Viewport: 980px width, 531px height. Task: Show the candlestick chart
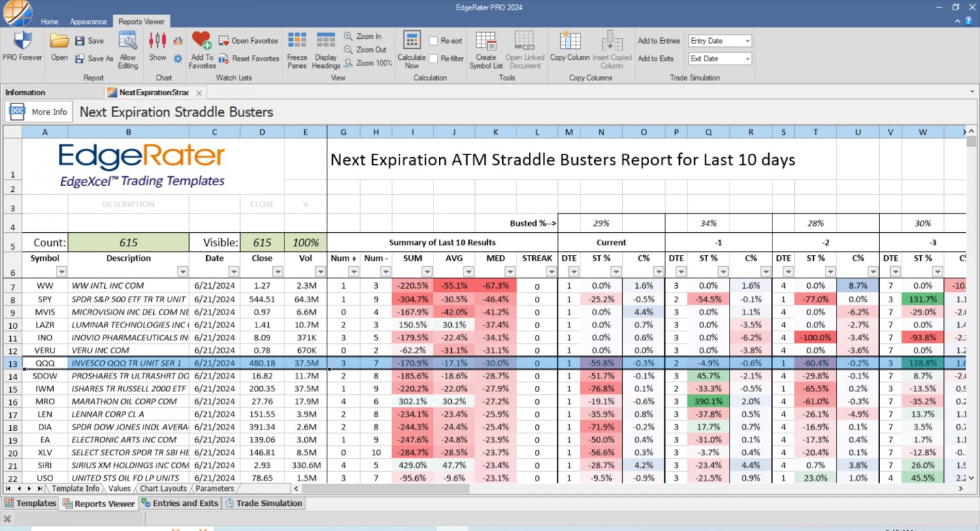click(157, 41)
